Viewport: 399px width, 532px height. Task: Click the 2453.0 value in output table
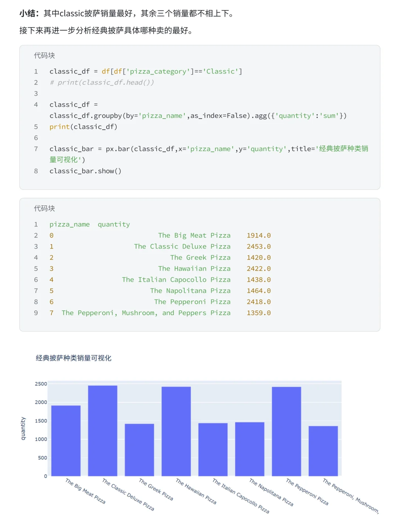point(259,246)
